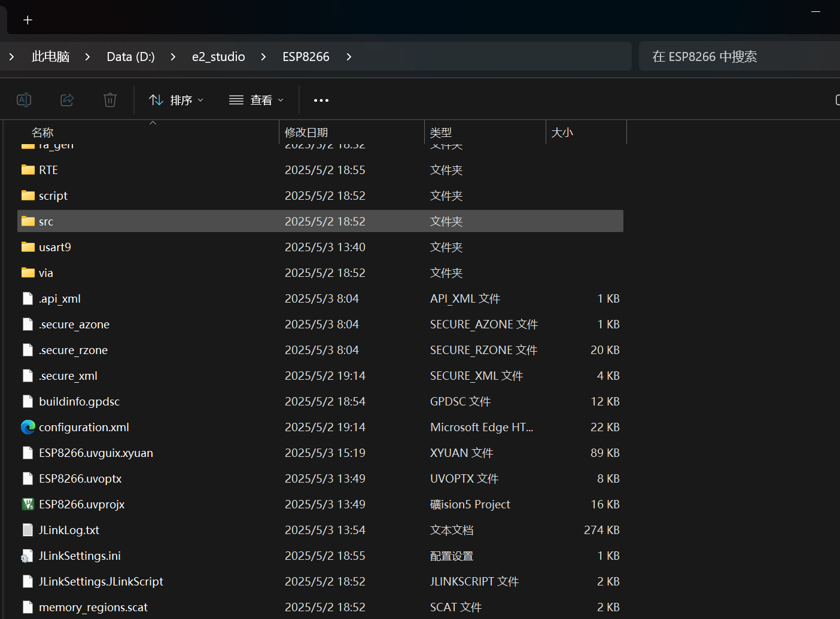
Task: Click the Keil icon beside ESP8266.uvprojx
Action: [x=28, y=504]
